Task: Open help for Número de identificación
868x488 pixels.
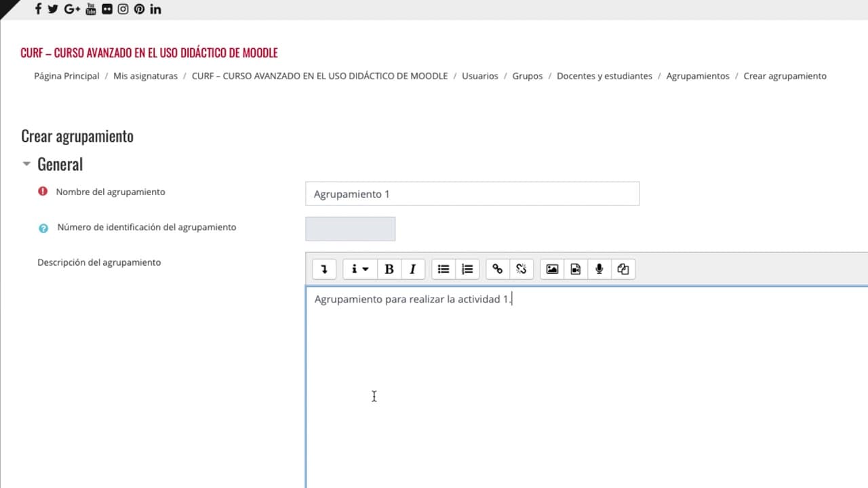Action: 43,228
